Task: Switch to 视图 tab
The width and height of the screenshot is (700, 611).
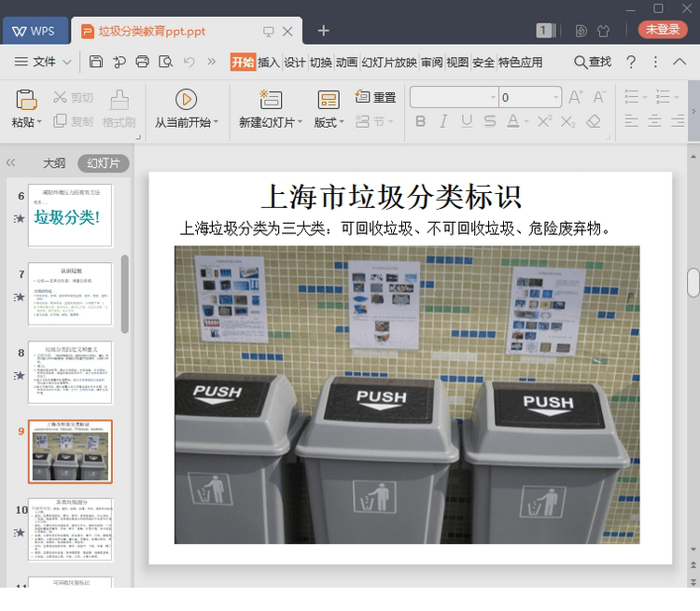Action: (457, 62)
